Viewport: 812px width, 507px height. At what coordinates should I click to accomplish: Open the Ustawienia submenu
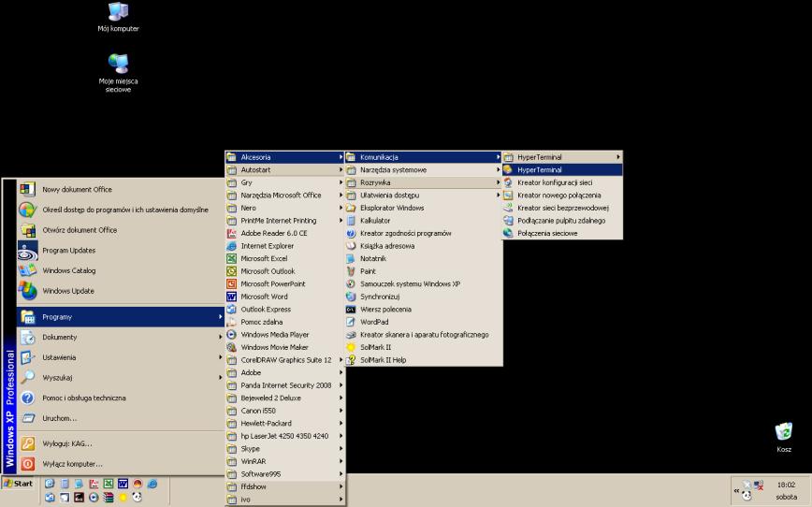pos(121,357)
